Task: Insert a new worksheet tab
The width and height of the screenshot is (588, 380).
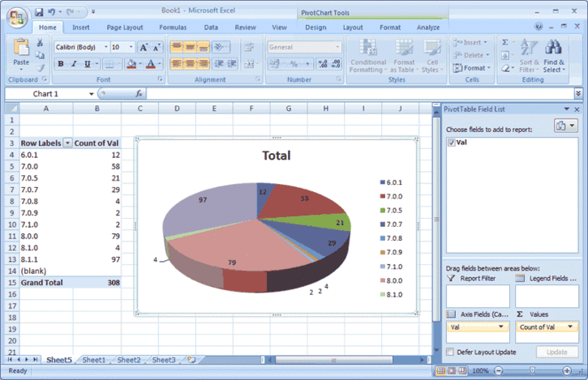Action: (191, 360)
